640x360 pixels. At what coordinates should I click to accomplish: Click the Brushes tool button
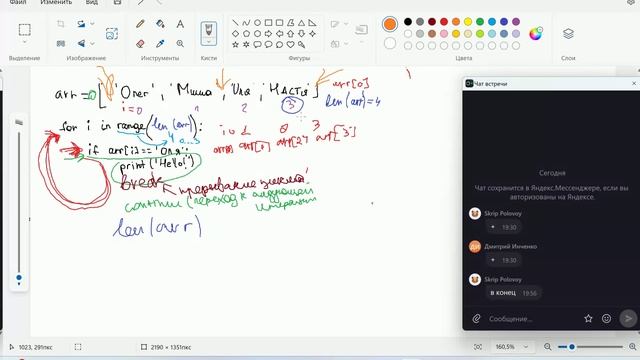tap(209, 30)
